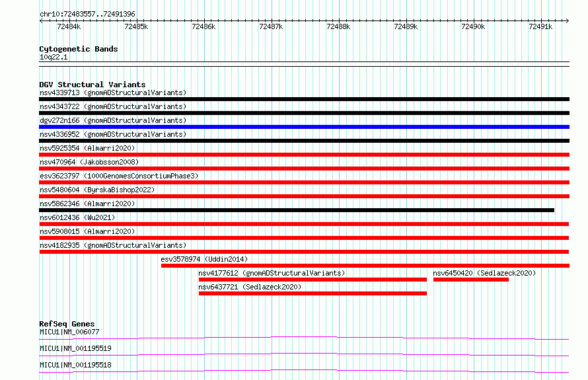Click the chr10:72483557..72491396 region label
Viewport: 588px width, 380px height.
[87, 14]
